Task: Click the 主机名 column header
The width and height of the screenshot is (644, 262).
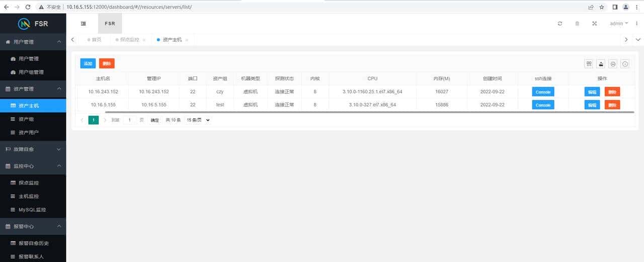Action: click(103, 78)
